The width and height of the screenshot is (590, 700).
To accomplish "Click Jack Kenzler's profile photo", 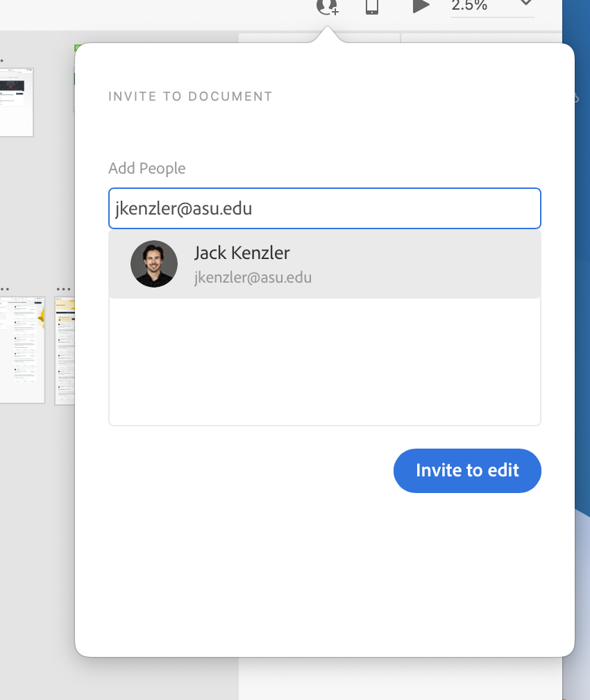I will tap(154, 264).
